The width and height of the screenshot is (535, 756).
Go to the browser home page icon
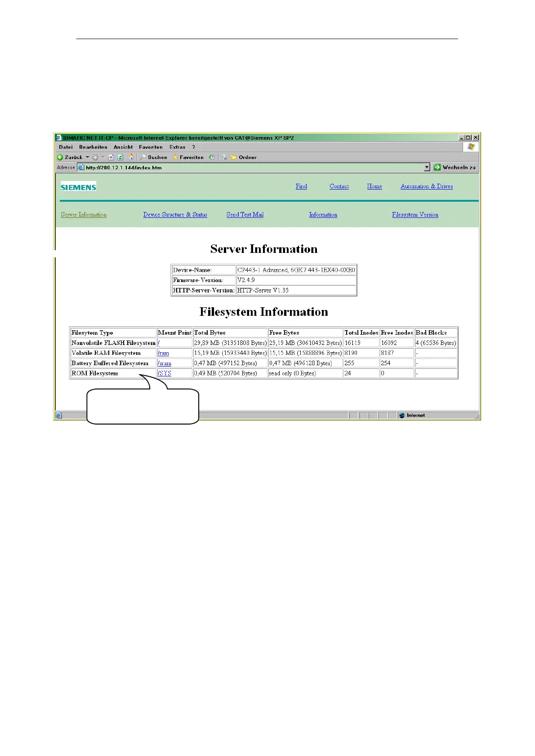(x=131, y=157)
